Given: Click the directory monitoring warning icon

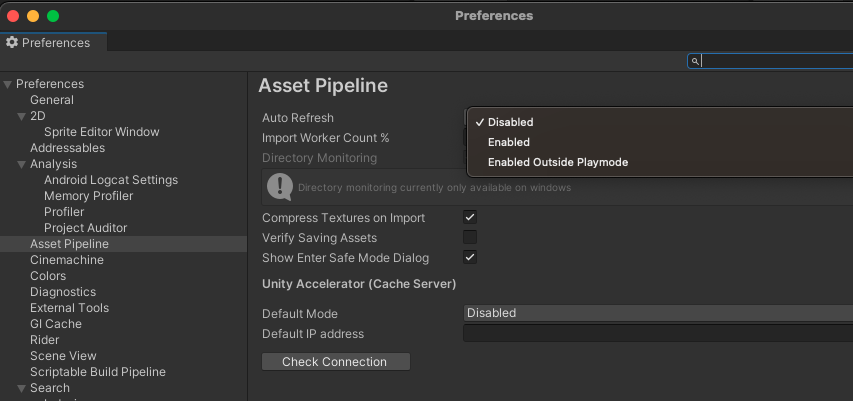Looking at the screenshot, I should (x=280, y=186).
